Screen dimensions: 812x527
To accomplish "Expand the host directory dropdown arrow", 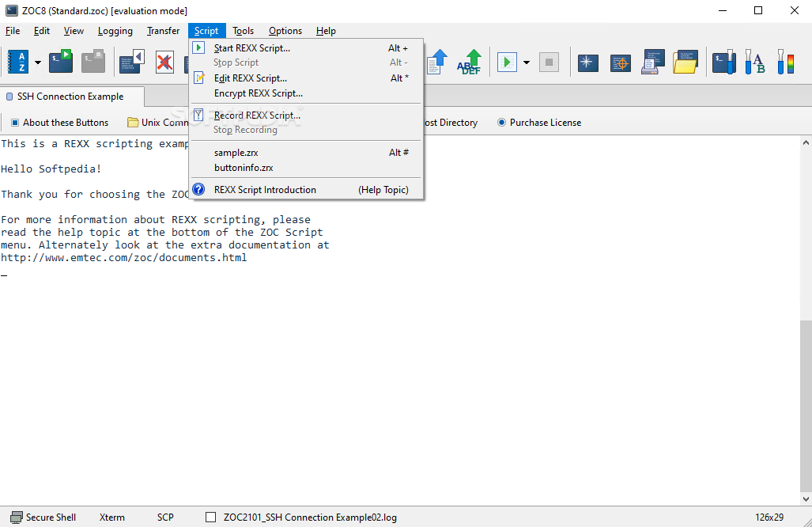I will (x=38, y=63).
